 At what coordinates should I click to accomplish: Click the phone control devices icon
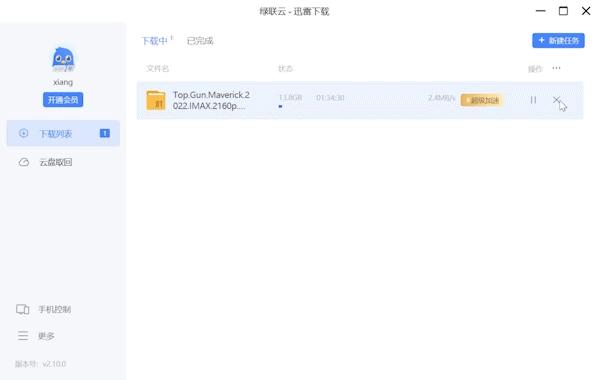(23, 309)
